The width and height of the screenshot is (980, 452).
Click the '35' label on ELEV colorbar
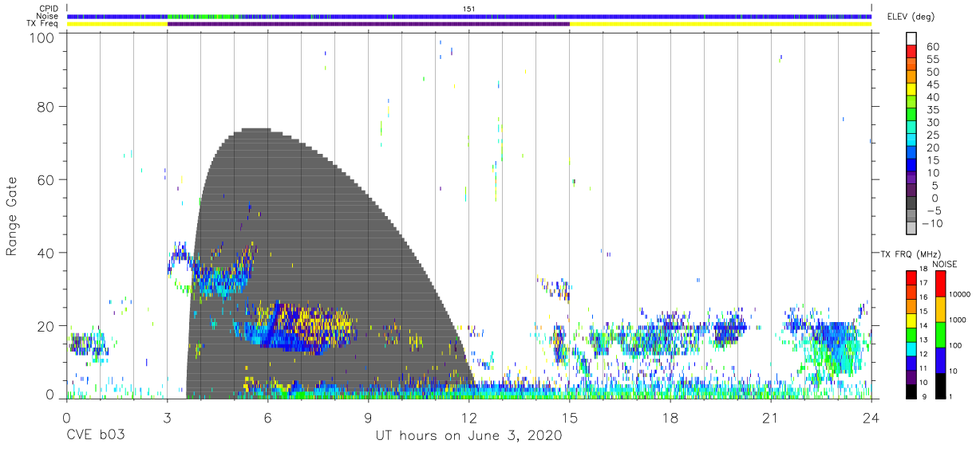(x=932, y=110)
